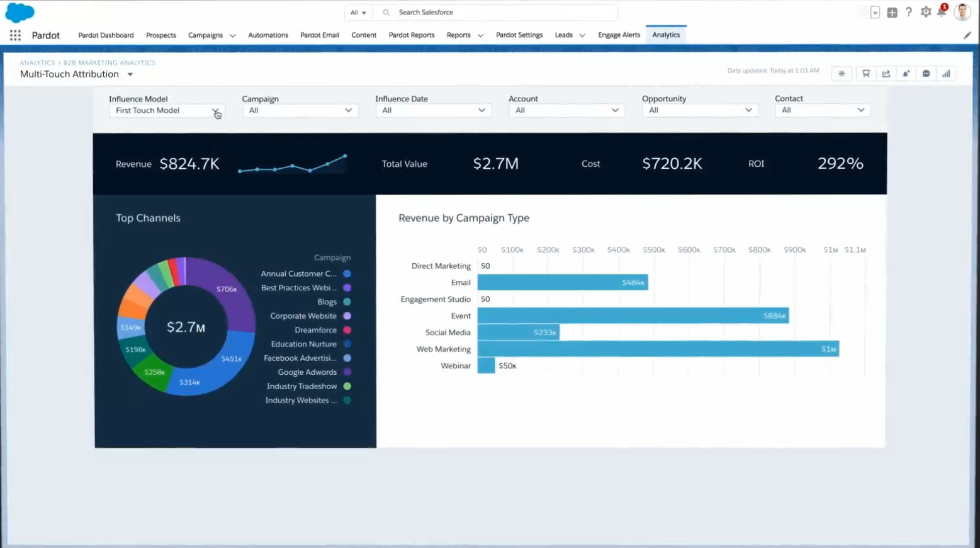Open the notifications bell
The width and height of the screenshot is (980, 548).
[x=942, y=11]
